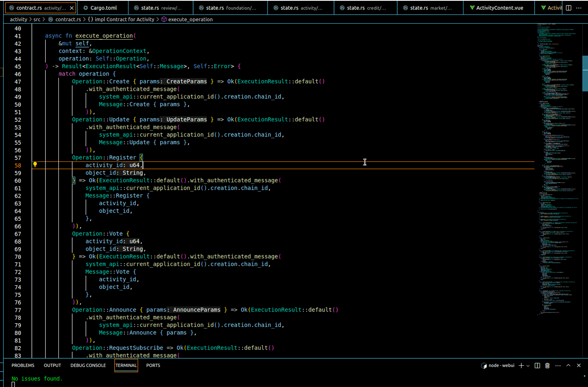Open the PROBLEMS panel tab

coord(23,365)
